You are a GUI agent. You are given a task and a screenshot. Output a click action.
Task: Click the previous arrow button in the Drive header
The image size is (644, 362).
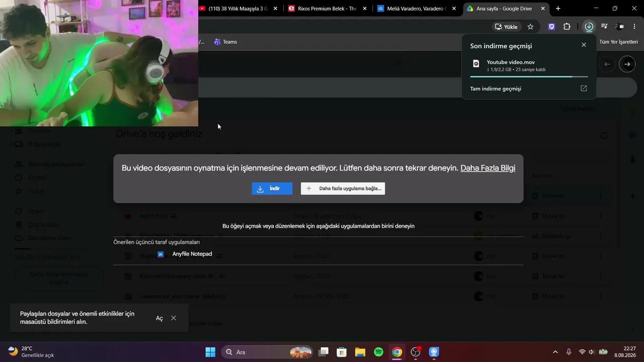coord(607,64)
